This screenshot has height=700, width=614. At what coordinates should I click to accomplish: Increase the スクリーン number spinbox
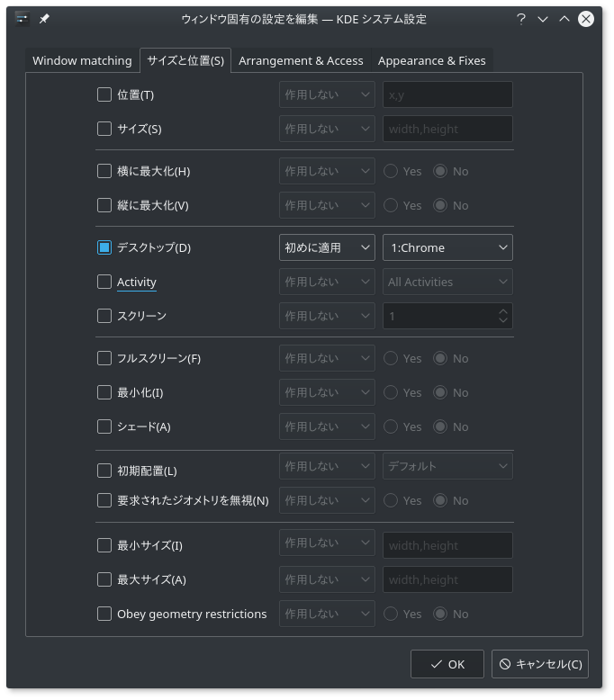(503, 311)
